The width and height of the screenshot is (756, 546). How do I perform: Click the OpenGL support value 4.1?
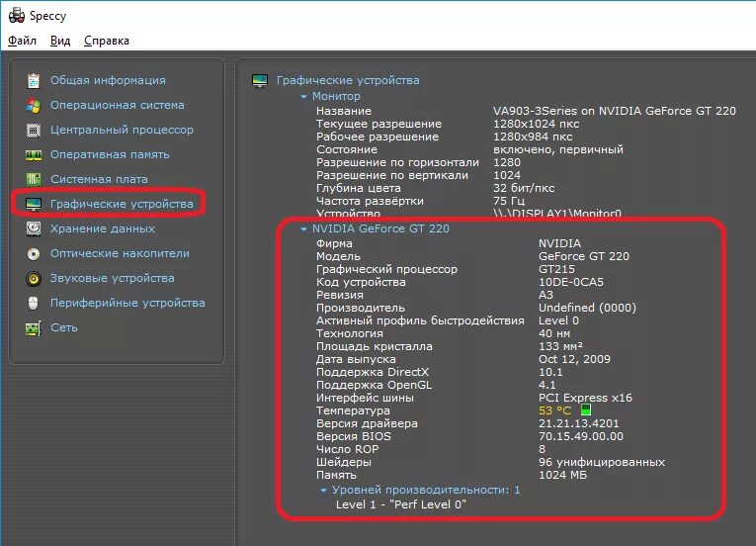coord(547,385)
